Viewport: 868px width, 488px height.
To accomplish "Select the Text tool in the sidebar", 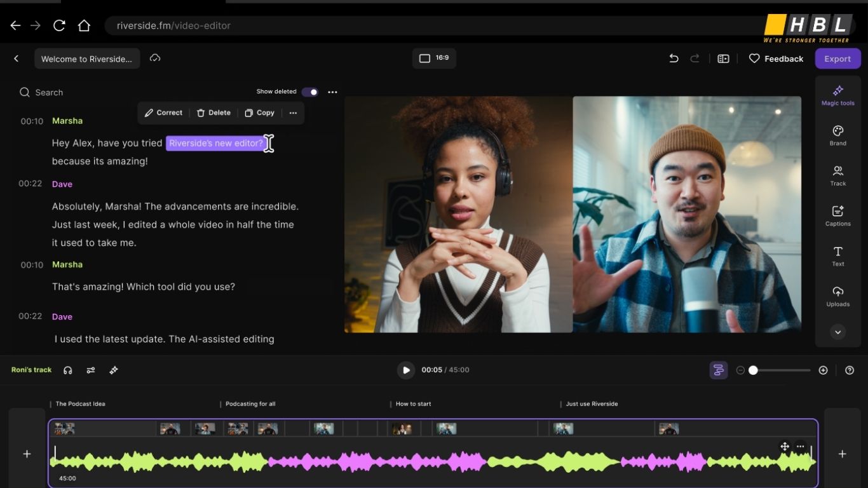I will [837, 255].
